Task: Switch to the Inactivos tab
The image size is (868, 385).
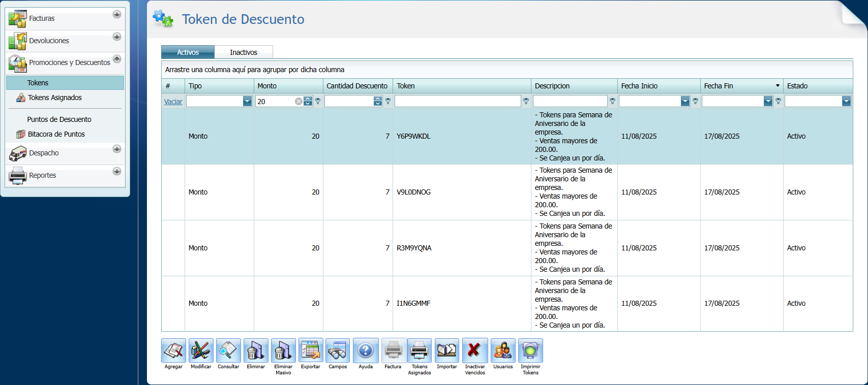Action: coord(244,52)
